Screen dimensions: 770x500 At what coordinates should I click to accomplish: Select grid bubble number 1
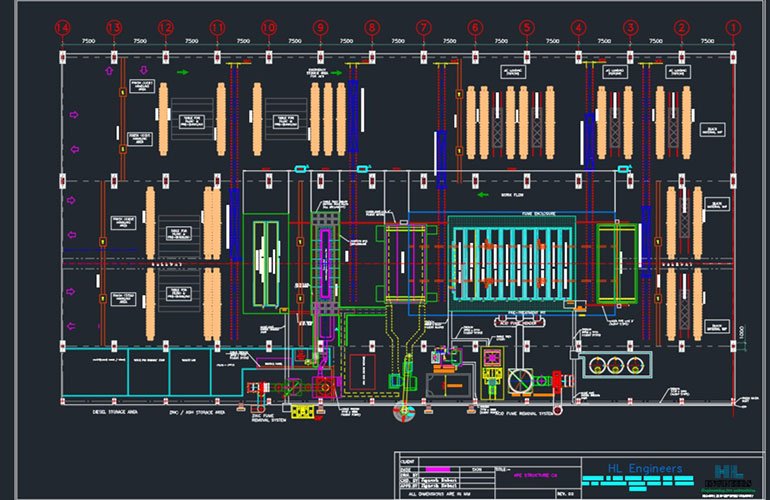click(733, 27)
